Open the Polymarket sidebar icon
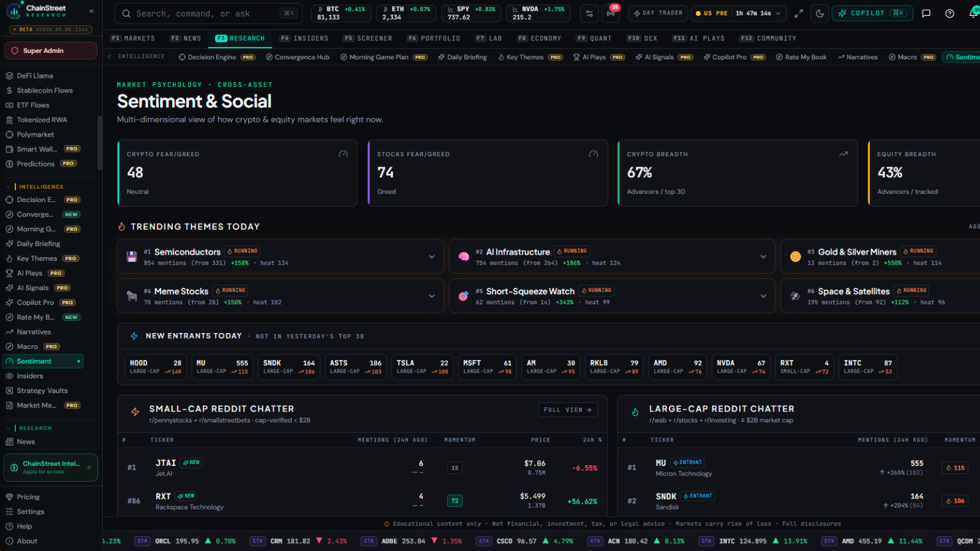980x551 pixels. pos(9,135)
